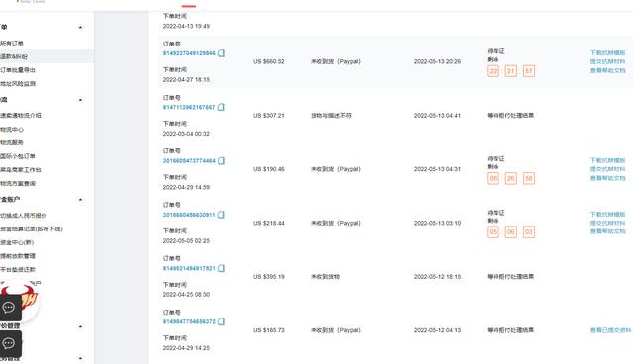Open 物流方案查询 in the sidebar

[18, 183]
